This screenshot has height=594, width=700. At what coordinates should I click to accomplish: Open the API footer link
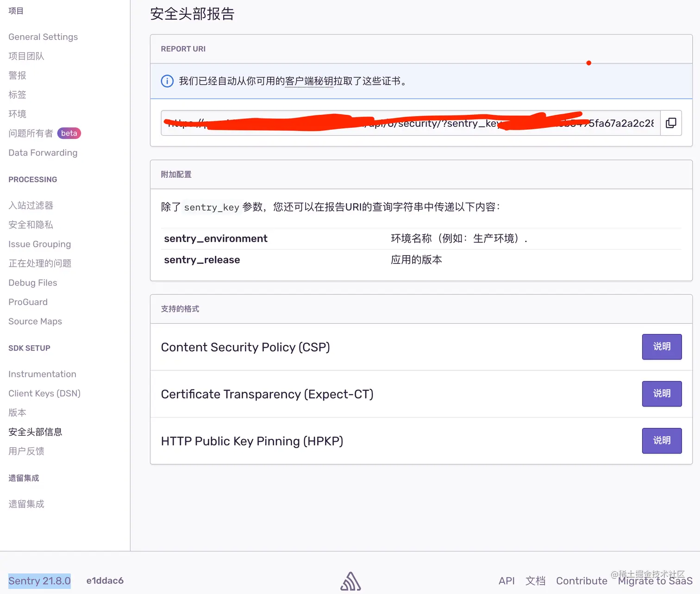506,581
